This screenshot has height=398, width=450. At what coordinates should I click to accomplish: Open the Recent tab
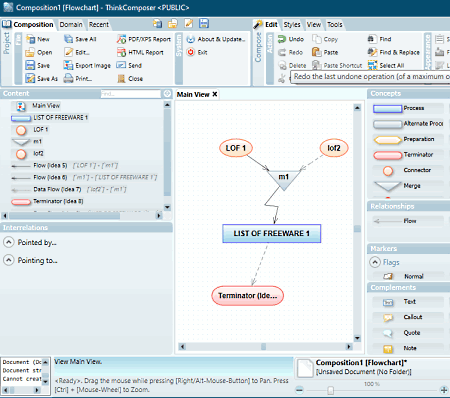[x=99, y=24]
